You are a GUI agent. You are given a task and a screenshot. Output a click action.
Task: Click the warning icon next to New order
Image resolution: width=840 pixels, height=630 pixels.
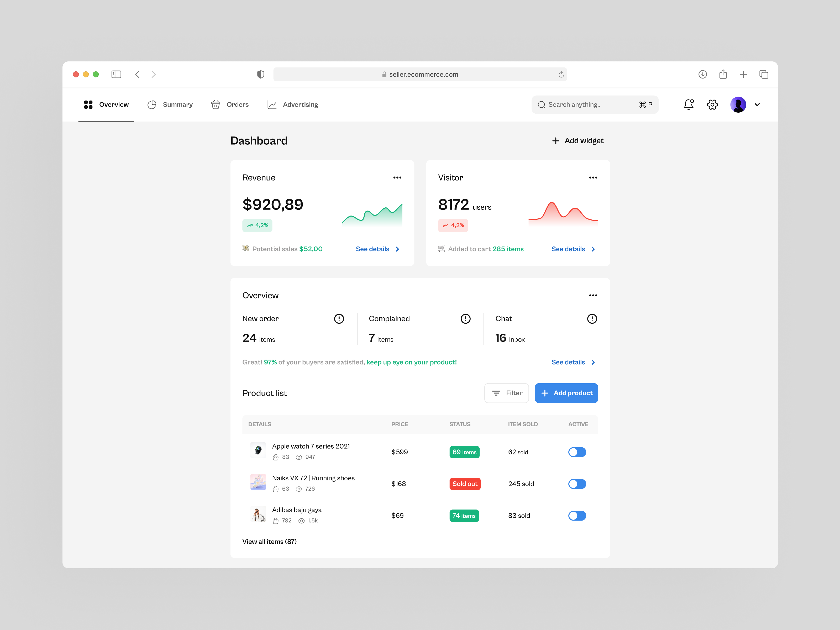tap(339, 319)
